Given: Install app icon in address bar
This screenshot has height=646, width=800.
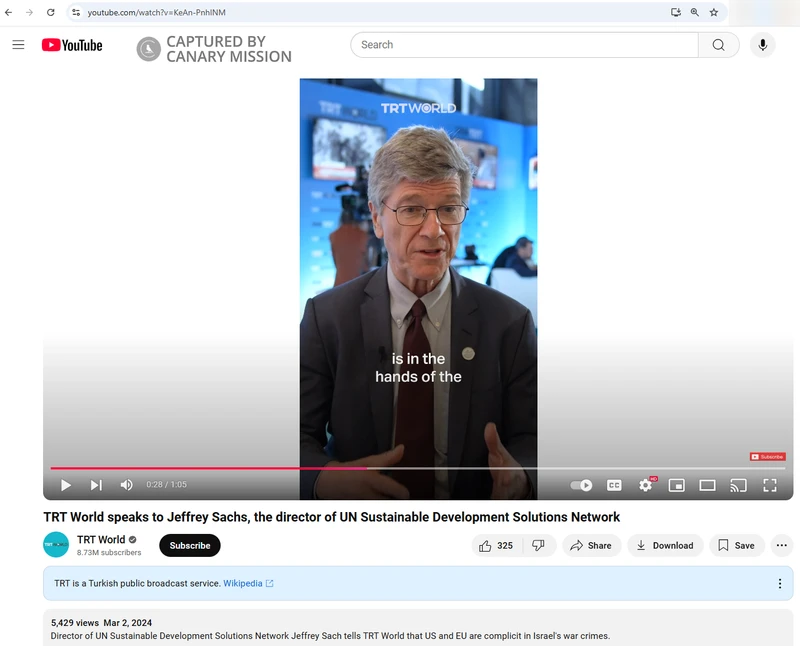Looking at the screenshot, I should pyautogui.click(x=676, y=12).
